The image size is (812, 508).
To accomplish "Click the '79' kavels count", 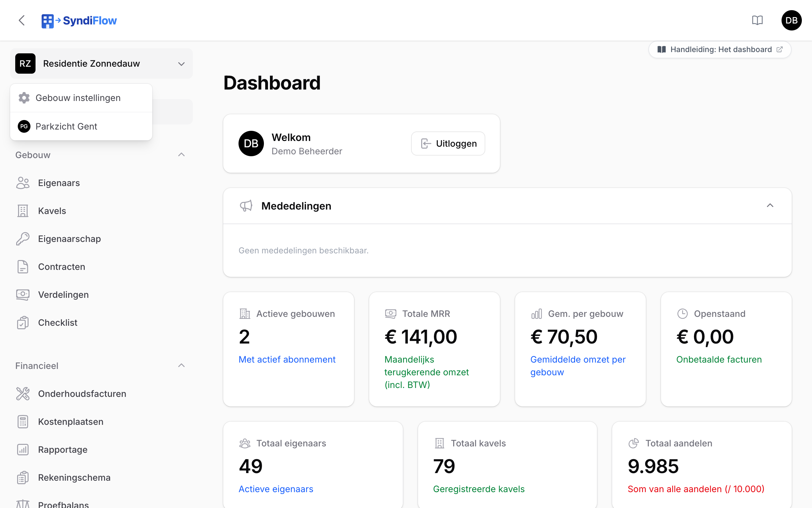I will coord(444,466).
